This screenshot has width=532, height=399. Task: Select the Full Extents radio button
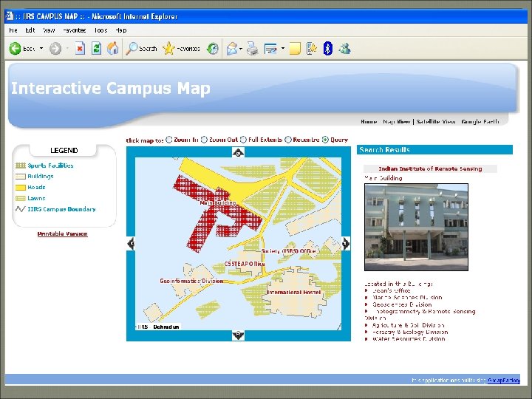click(243, 140)
